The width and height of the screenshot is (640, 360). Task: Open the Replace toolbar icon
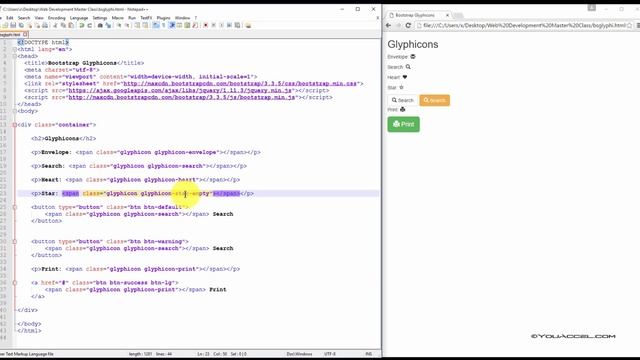click(108, 25)
